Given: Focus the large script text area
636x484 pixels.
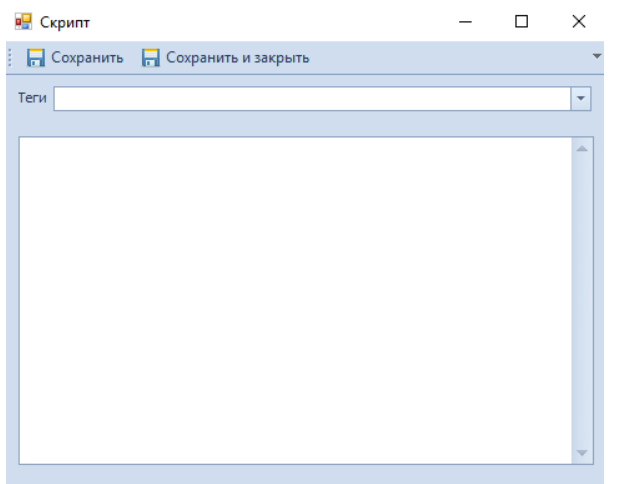Looking at the screenshot, I should point(295,300).
